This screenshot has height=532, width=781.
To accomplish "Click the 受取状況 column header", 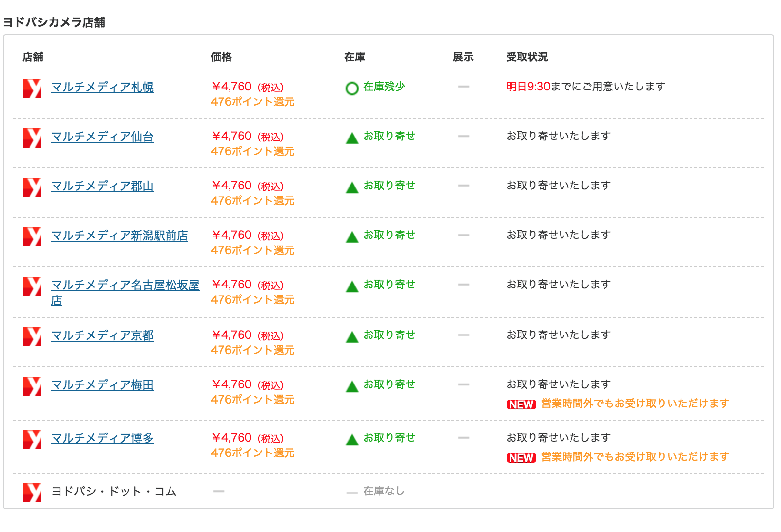I will [527, 57].
